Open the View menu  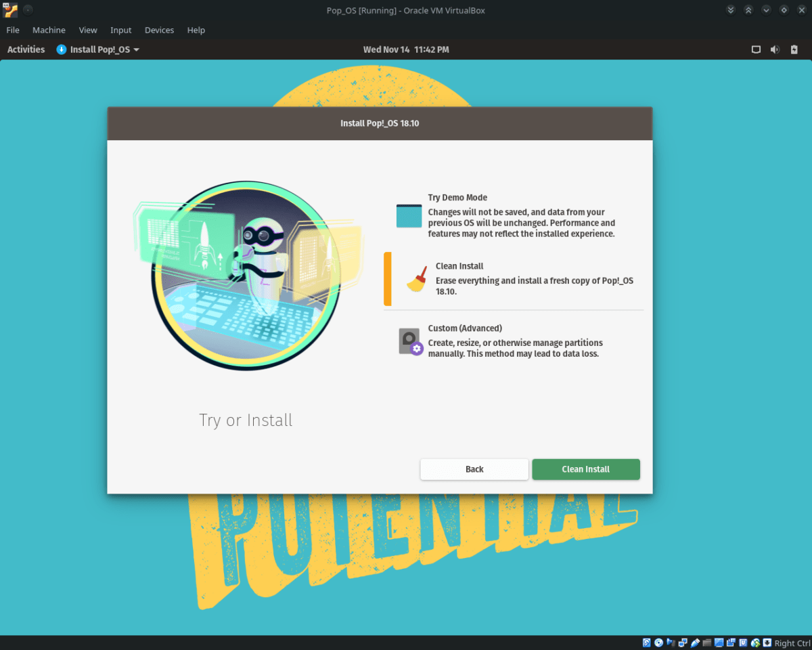coord(88,30)
